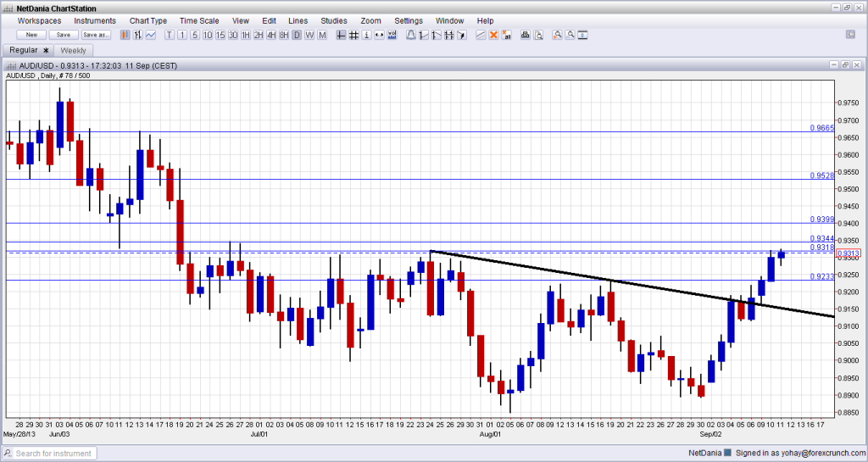Click the toolbar collapse icon at right

click(x=850, y=34)
